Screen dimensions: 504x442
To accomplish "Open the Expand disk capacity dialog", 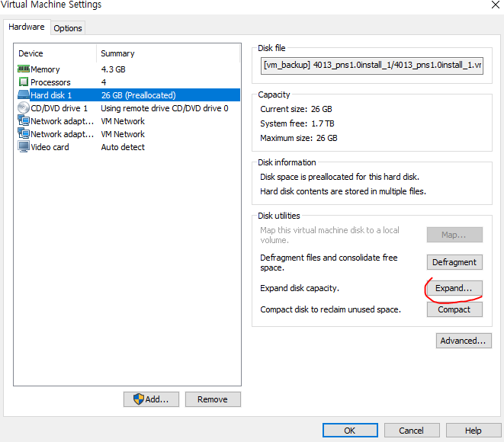I will pyautogui.click(x=454, y=288).
